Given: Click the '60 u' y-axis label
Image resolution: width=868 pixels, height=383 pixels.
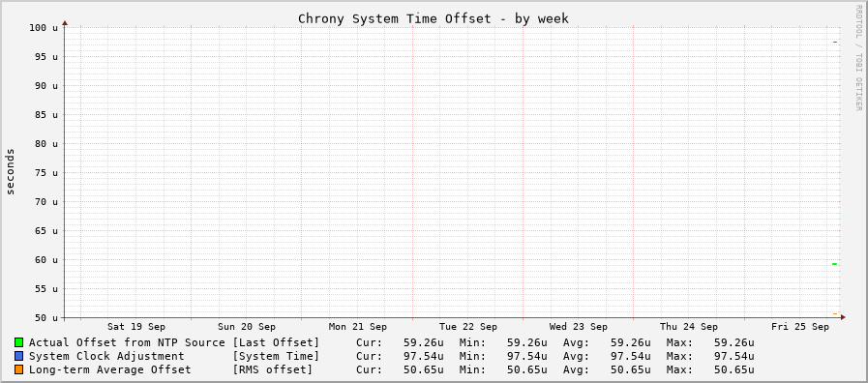Looking at the screenshot, I should click(x=47, y=259).
